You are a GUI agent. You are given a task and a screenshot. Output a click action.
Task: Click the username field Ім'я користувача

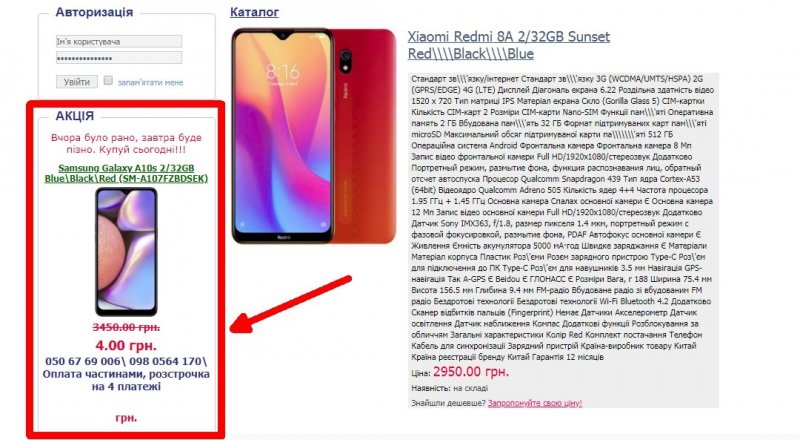[x=119, y=41]
